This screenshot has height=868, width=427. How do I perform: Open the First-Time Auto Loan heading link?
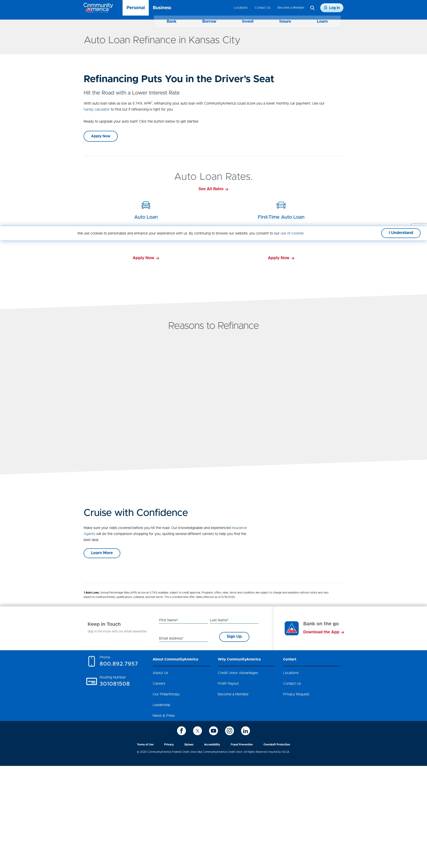pyautogui.click(x=281, y=217)
